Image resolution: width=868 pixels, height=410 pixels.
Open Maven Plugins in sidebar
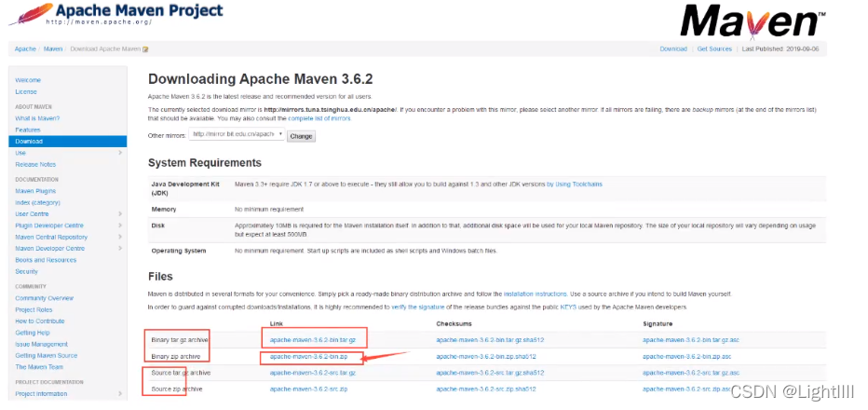[x=35, y=191]
